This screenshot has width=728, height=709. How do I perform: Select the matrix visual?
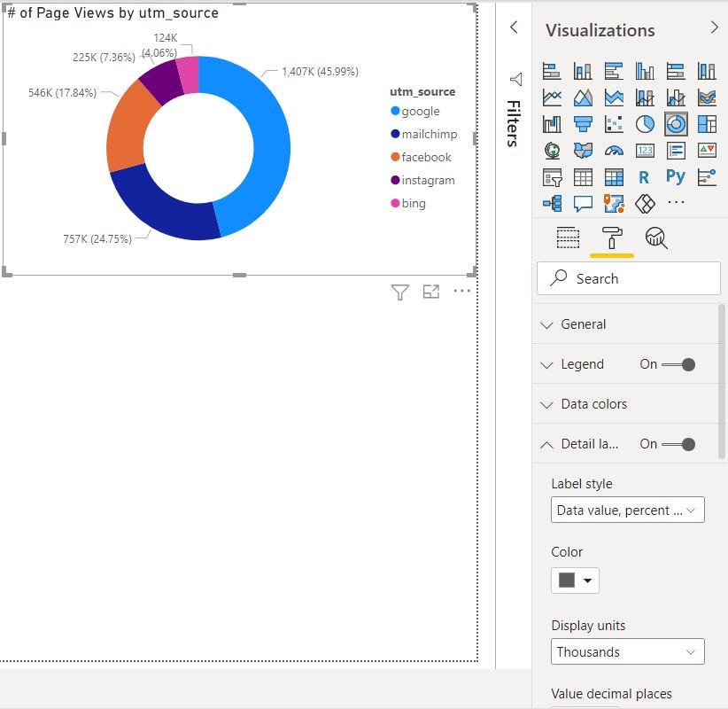pyautogui.click(x=614, y=177)
